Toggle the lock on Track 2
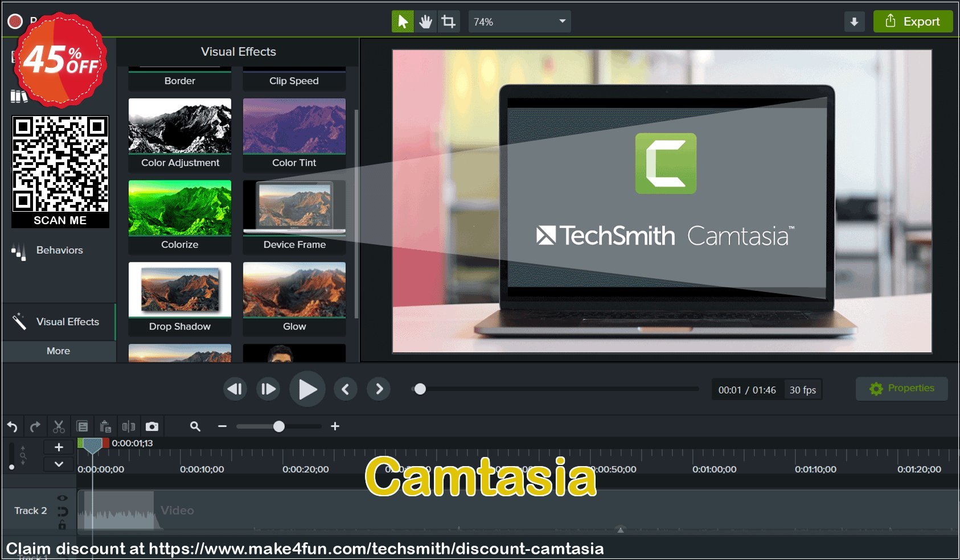This screenshot has height=560, width=960. [x=62, y=525]
